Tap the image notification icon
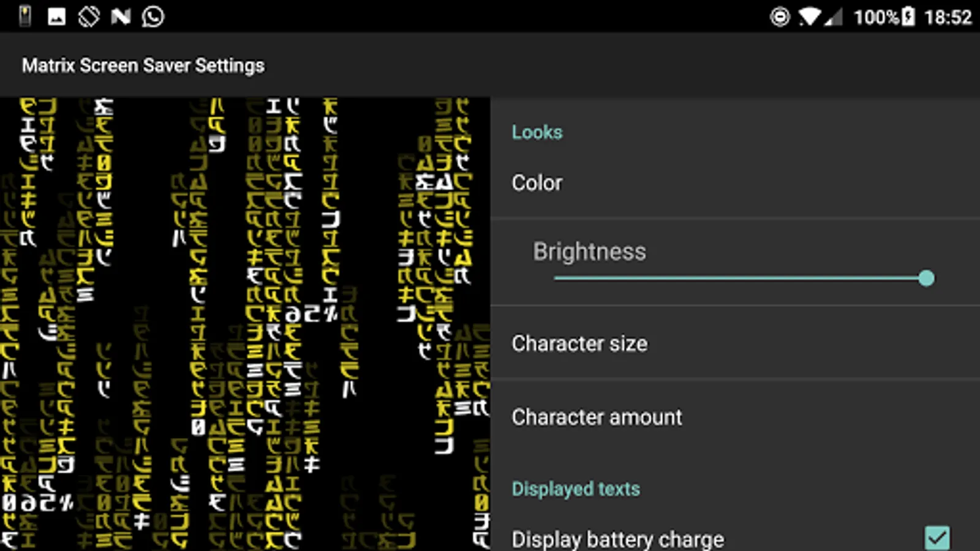The image size is (980, 551). pyautogui.click(x=57, y=17)
